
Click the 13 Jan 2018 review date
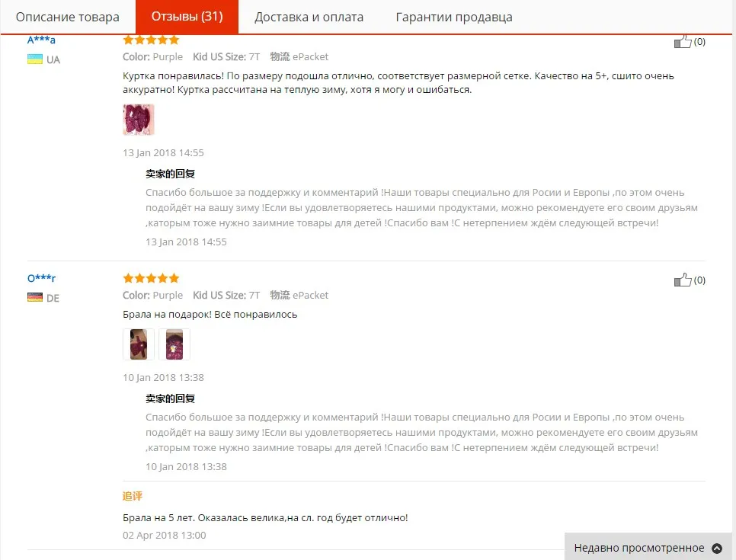point(163,152)
